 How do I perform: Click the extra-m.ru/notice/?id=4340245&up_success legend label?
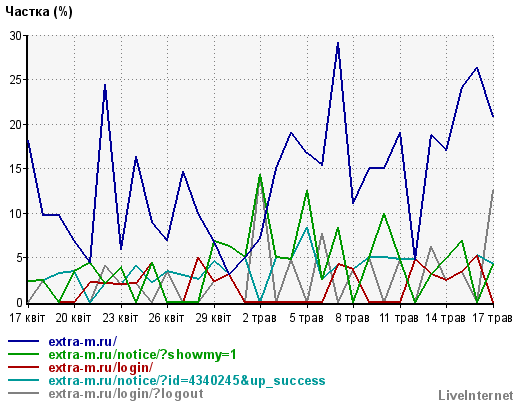pos(187,380)
